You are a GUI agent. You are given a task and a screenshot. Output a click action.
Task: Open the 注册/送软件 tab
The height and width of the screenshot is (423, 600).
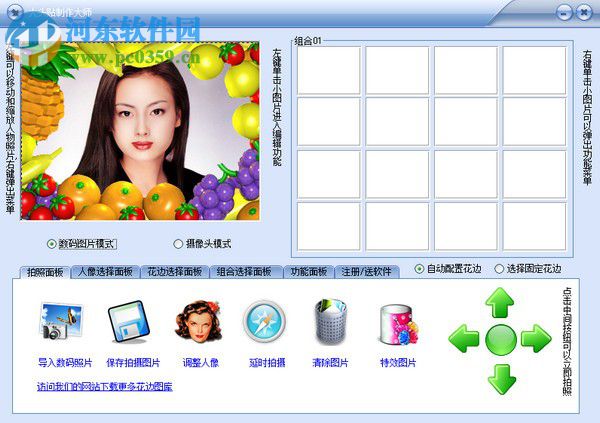(367, 272)
